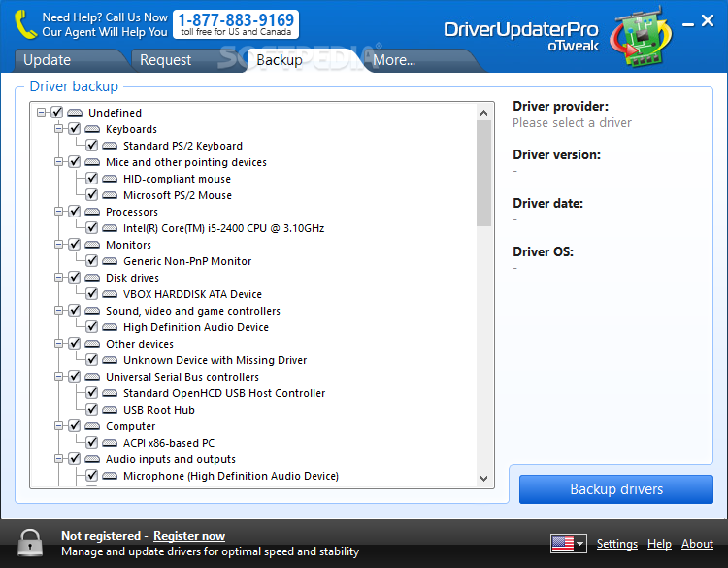Select the Intel Core i5-2400 CPU row
Viewport: 728px width, 568px height.
pyautogui.click(x=223, y=228)
